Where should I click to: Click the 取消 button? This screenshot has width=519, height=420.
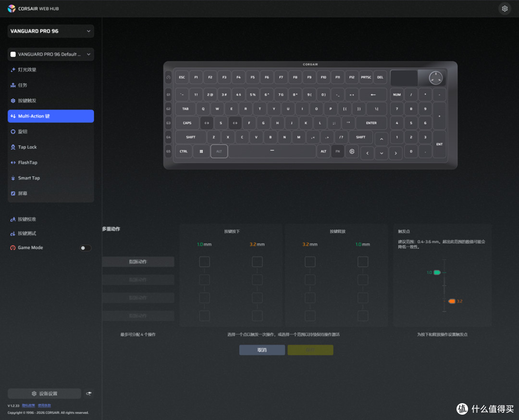pos(262,350)
